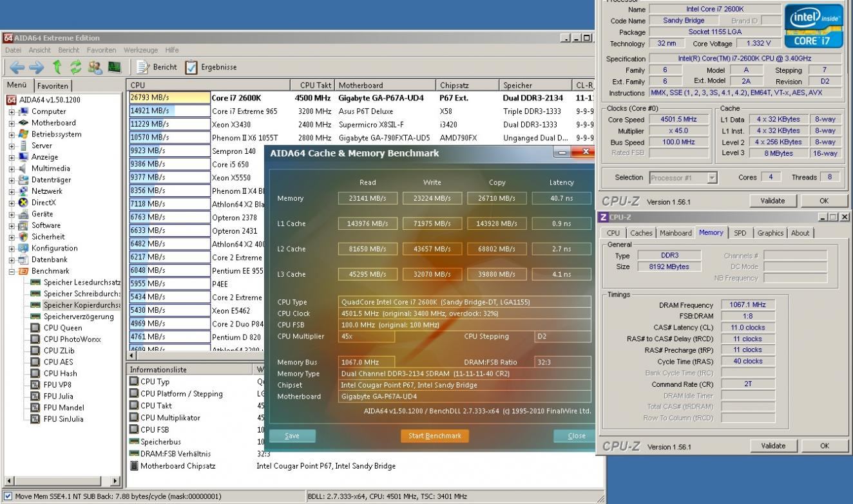Expand the Server tree node
The height and width of the screenshot is (504, 853).
pos(12,145)
